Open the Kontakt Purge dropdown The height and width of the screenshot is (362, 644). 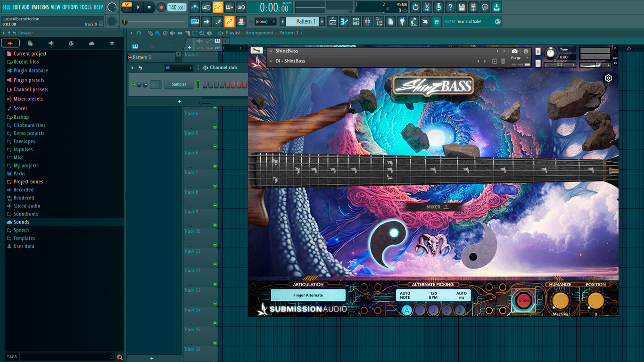click(x=520, y=58)
